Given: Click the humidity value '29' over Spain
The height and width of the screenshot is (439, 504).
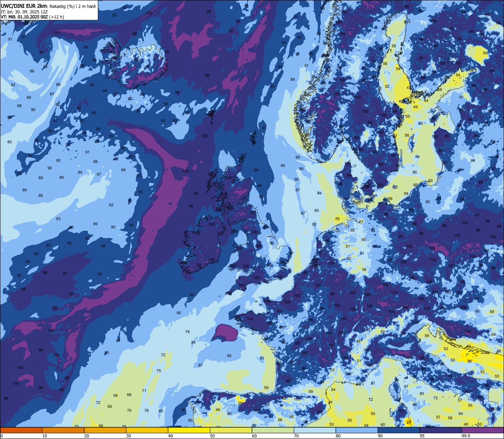Looking at the screenshot, I should pyautogui.click(x=240, y=403).
